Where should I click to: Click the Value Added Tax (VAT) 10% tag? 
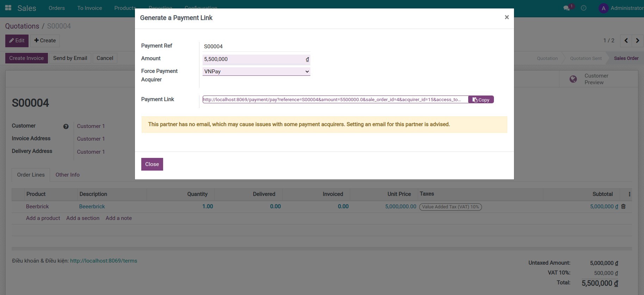451,207
